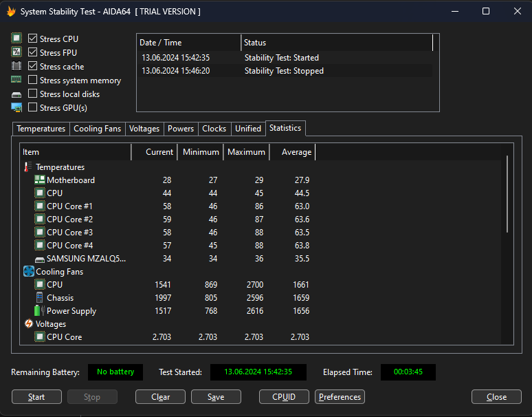Click the CPU Core #4 chip icon
532x417 pixels.
40,245
